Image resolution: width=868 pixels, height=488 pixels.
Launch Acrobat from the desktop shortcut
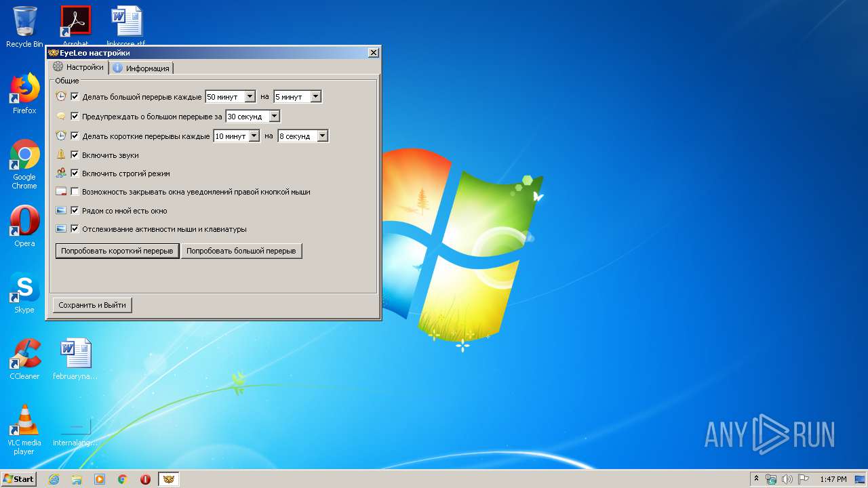[x=75, y=24]
